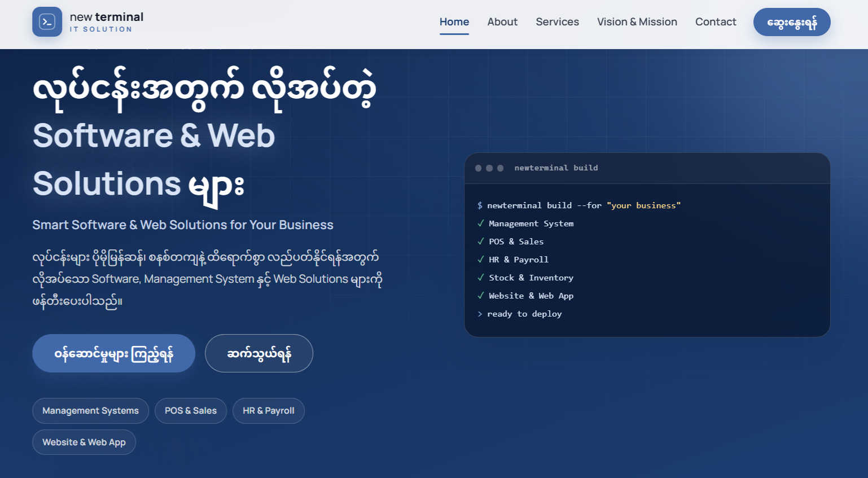Click the "IT SOLUTION" tagline under the logo
The width and height of the screenshot is (868, 478).
101,29
